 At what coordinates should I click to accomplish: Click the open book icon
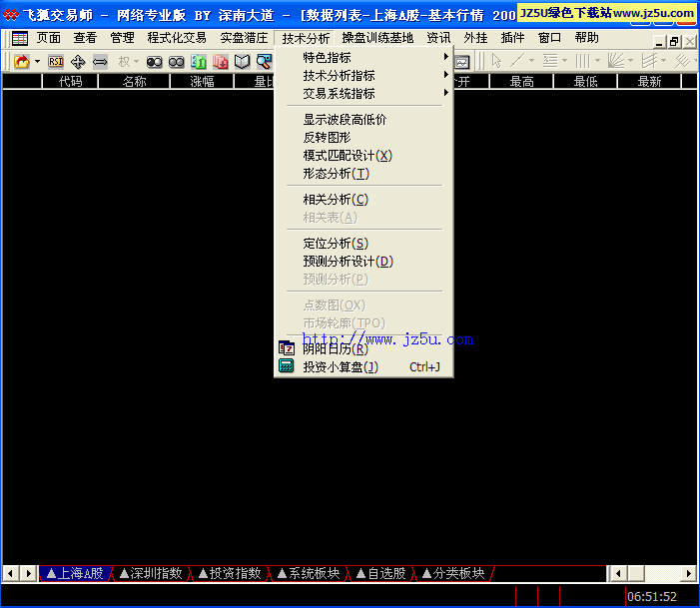point(243,62)
